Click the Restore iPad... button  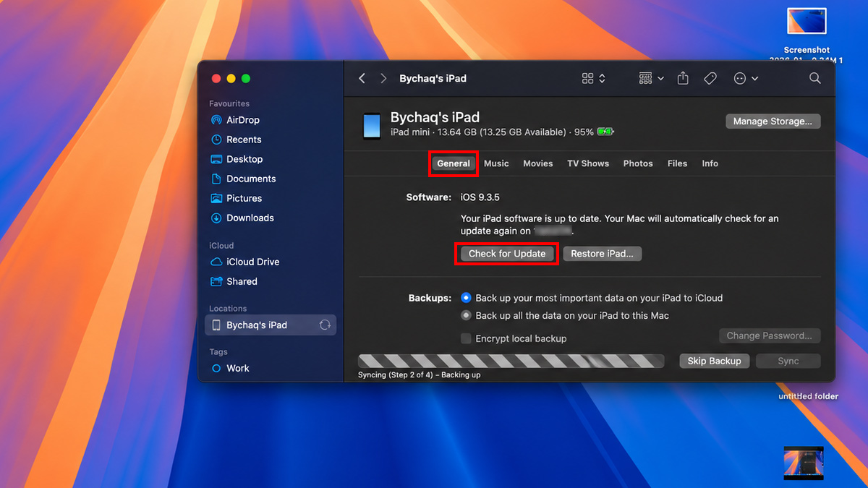602,254
